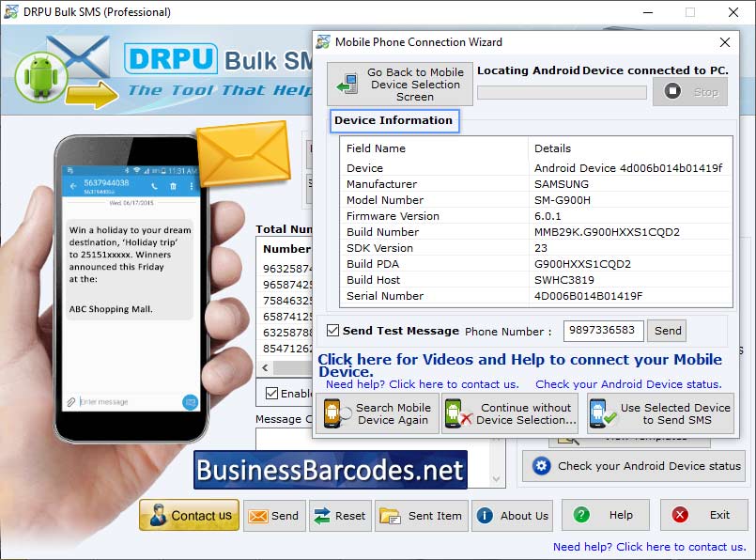Open the Contact us option

188,515
